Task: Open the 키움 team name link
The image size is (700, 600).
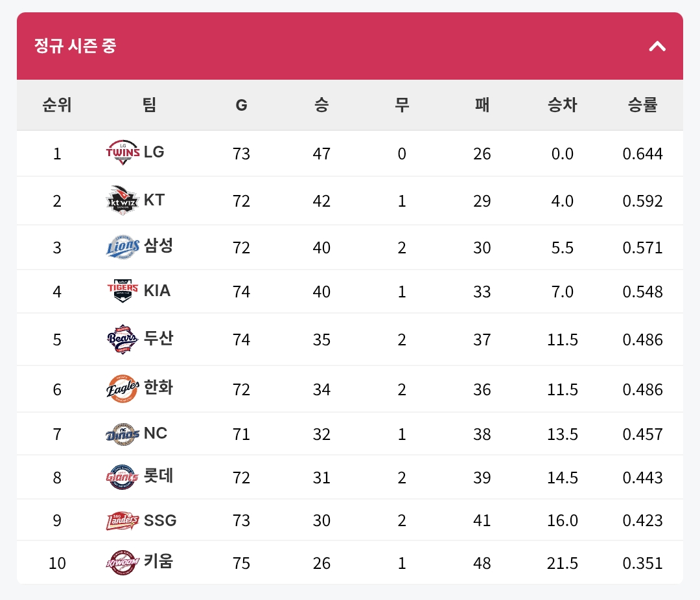Action: (x=159, y=560)
